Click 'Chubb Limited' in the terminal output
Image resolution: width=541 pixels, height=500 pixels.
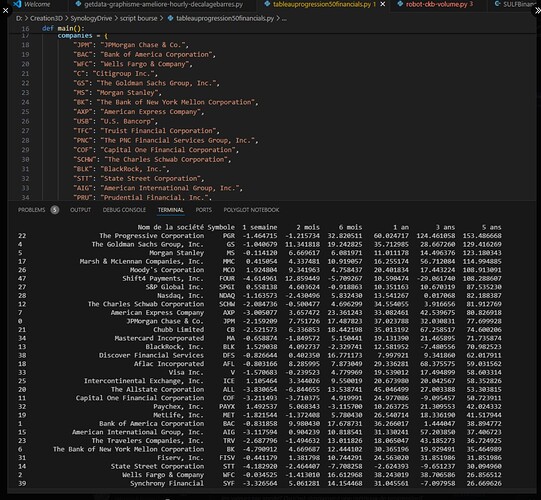pos(178,330)
